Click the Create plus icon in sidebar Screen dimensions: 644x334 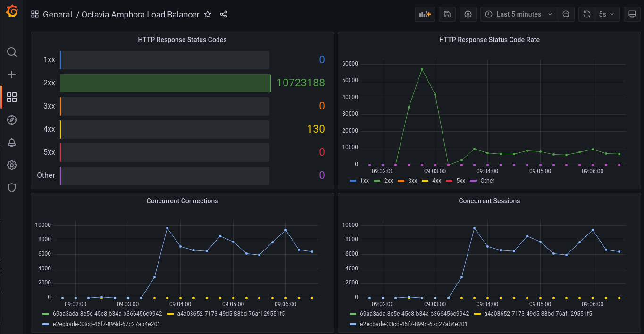pyautogui.click(x=12, y=75)
